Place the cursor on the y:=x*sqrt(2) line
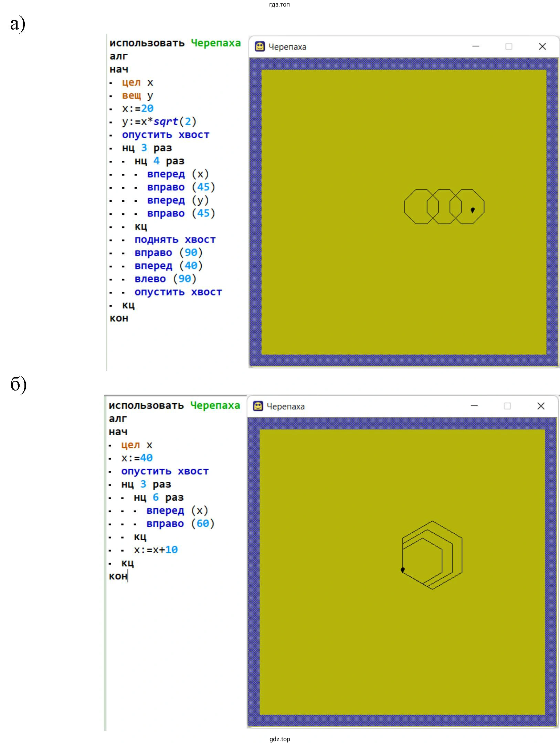 coord(159,122)
